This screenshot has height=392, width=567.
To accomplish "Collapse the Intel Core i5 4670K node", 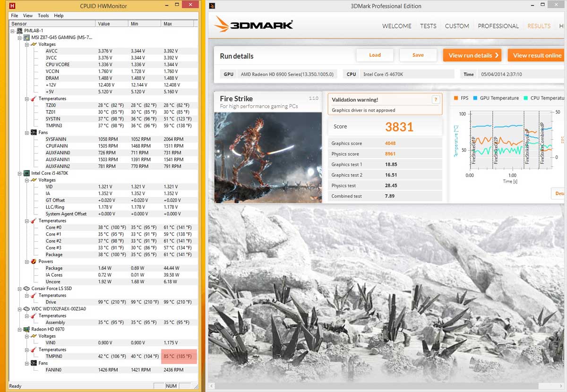I will (x=20, y=173).
